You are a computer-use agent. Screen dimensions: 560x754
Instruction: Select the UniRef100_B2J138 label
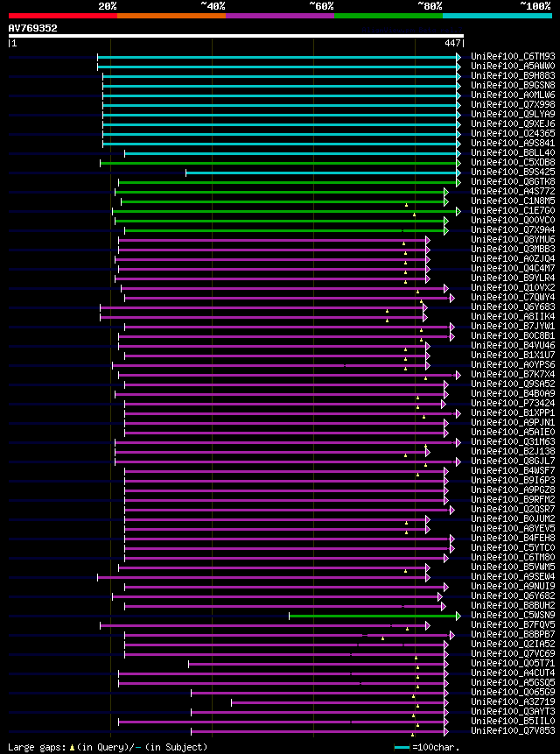click(513, 452)
